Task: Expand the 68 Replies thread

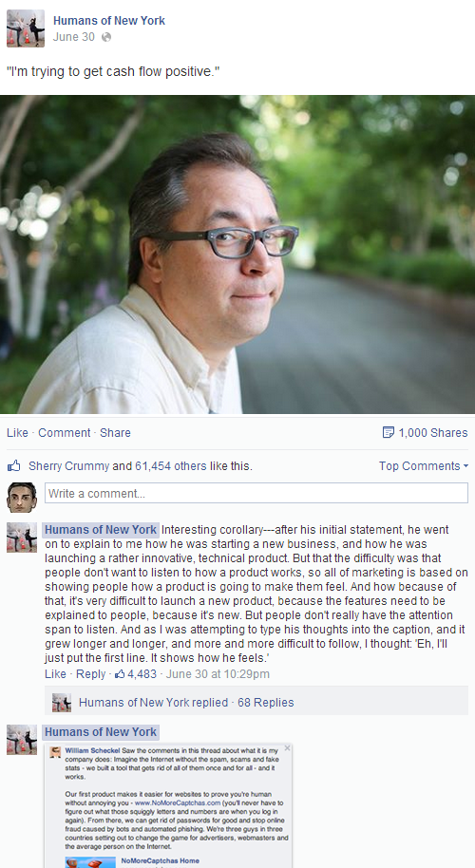Action: (x=266, y=703)
